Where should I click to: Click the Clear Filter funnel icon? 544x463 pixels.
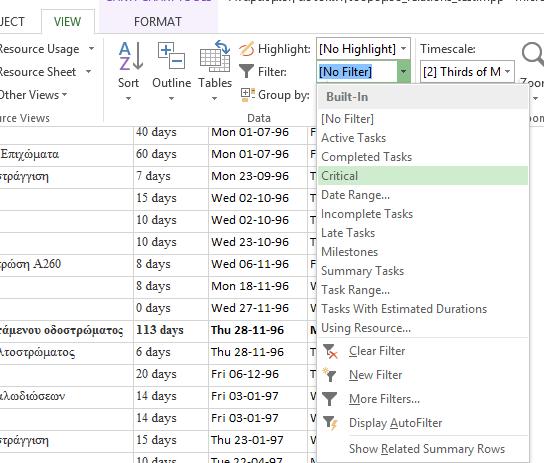tap(330, 351)
